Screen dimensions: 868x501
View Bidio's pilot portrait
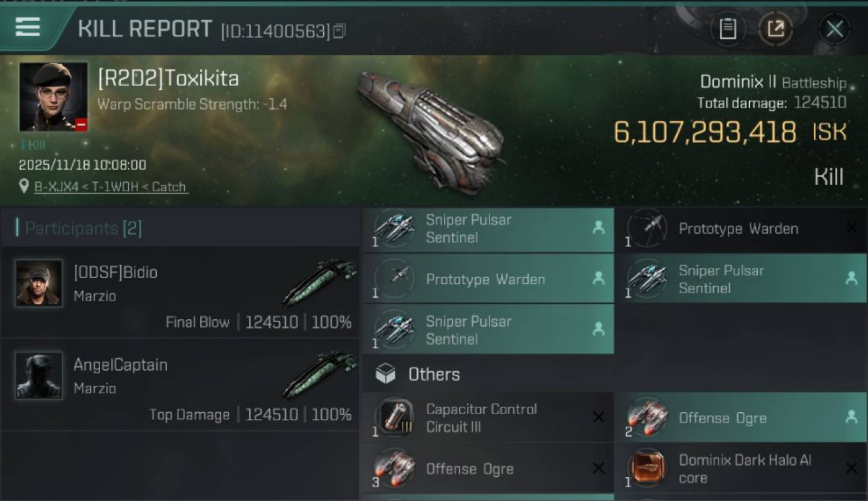[x=39, y=283]
